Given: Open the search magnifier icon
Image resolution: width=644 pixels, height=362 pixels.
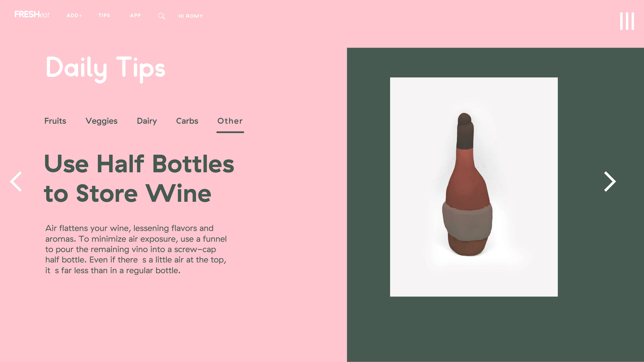Looking at the screenshot, I should (162, 16).
